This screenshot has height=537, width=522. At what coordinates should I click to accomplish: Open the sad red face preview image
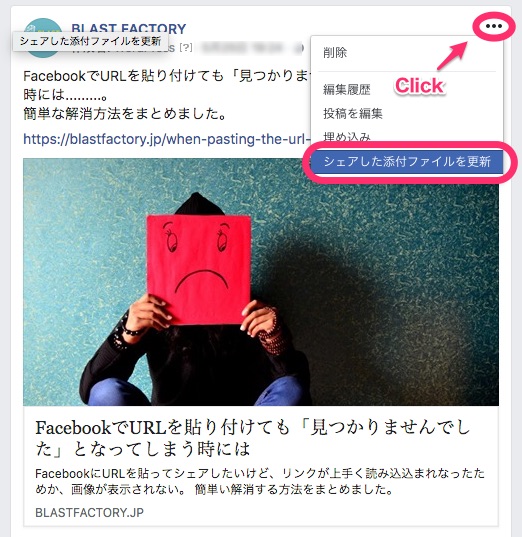click(261, 282)
